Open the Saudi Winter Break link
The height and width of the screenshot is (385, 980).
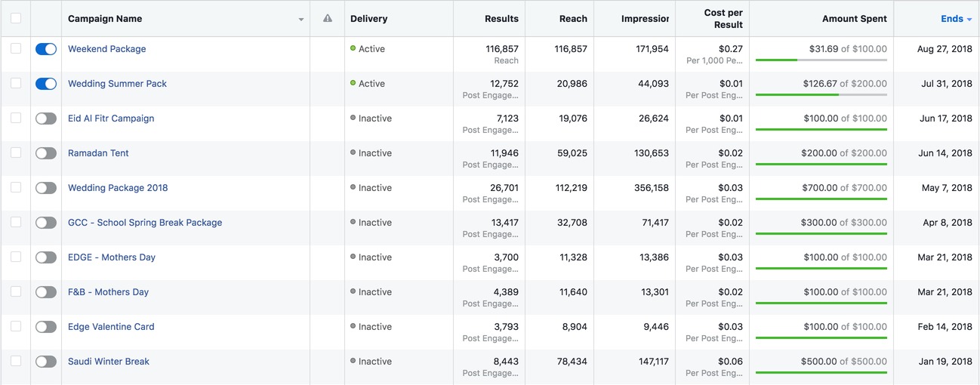click(x=109, y=362)
